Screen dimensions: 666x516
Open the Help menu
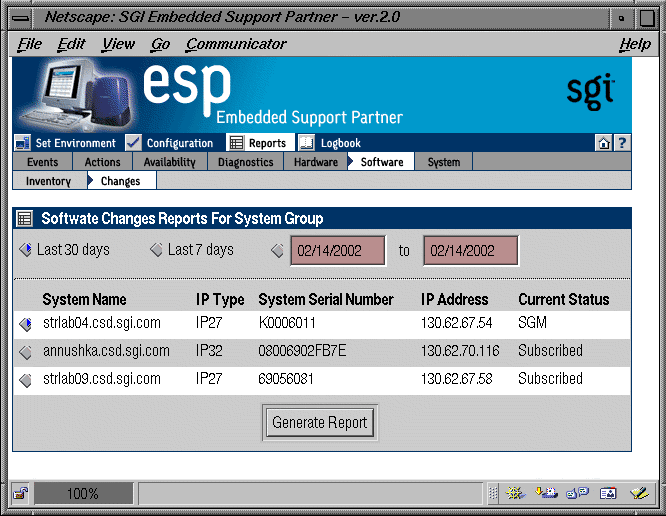click(x=635, y=44)
